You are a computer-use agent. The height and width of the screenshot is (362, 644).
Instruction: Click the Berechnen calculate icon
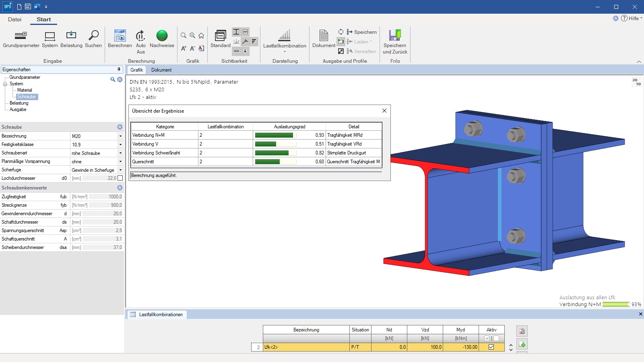tap(120, 36)
